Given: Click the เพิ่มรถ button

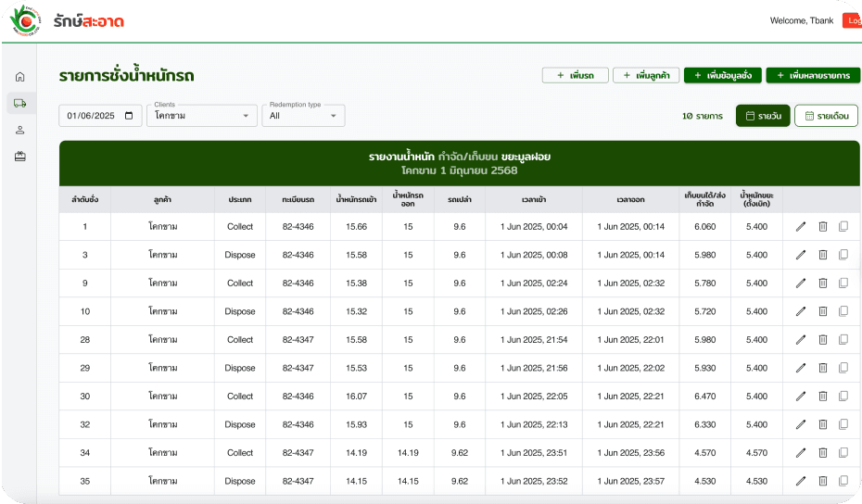Looking at the screenshot, I should coord(575,75).
